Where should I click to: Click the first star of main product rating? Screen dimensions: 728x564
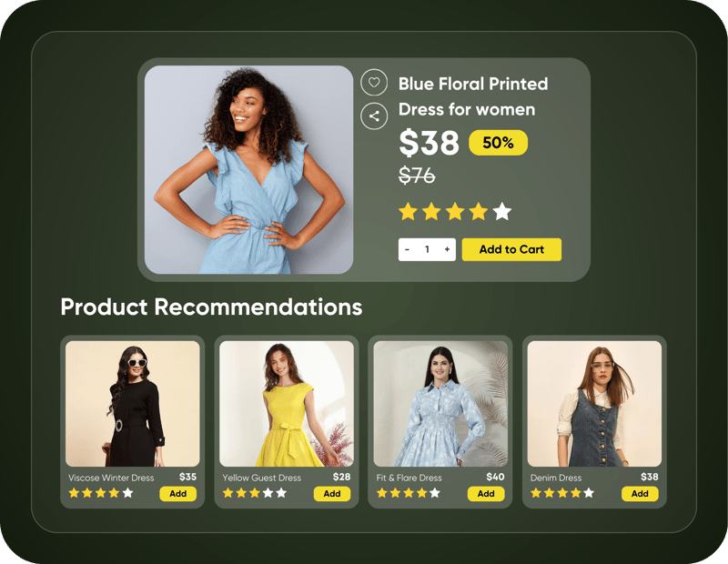[408, 212]
